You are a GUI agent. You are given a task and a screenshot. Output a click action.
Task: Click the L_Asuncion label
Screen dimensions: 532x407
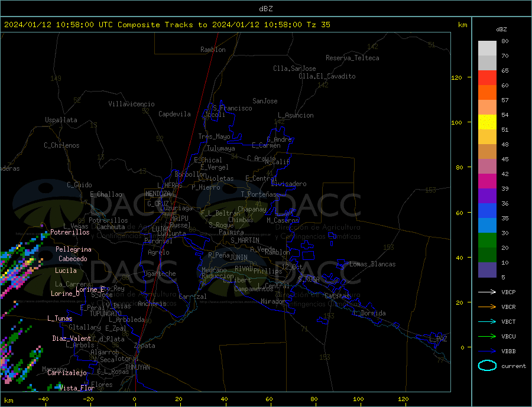(x=296, y=115)
